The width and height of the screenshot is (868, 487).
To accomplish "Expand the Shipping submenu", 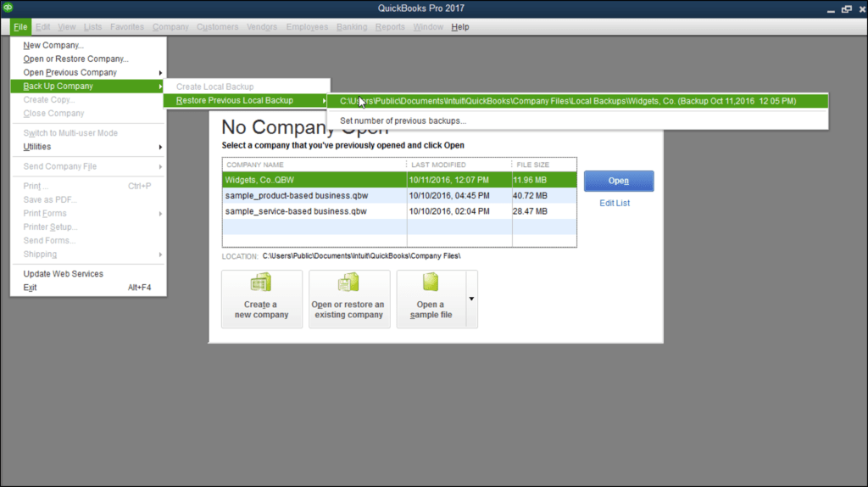I will (x=88, y=255).
